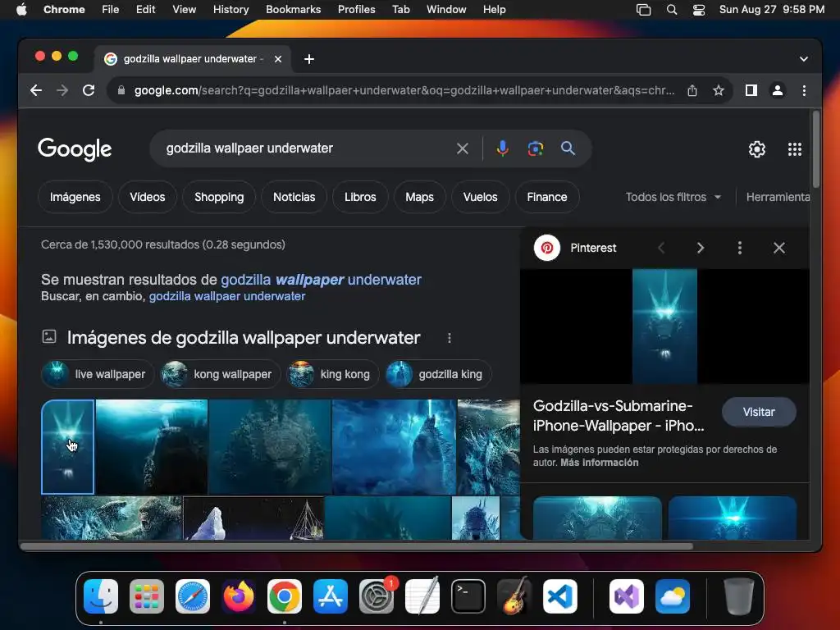Close the Pinterest image preview panel
This screenshot has height=630, width=840.
779,248
